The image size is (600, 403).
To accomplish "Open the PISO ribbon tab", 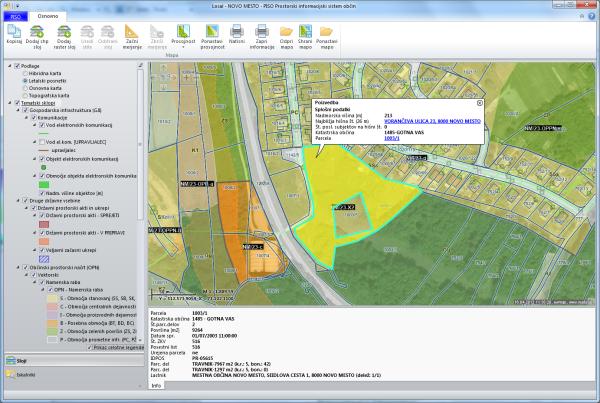I will point(16,17).
